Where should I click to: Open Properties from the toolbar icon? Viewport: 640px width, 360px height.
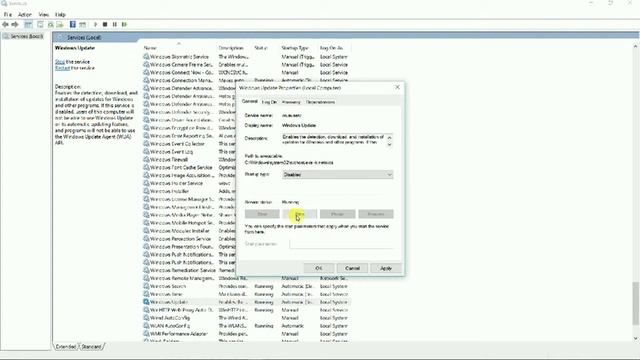point(40,24)
